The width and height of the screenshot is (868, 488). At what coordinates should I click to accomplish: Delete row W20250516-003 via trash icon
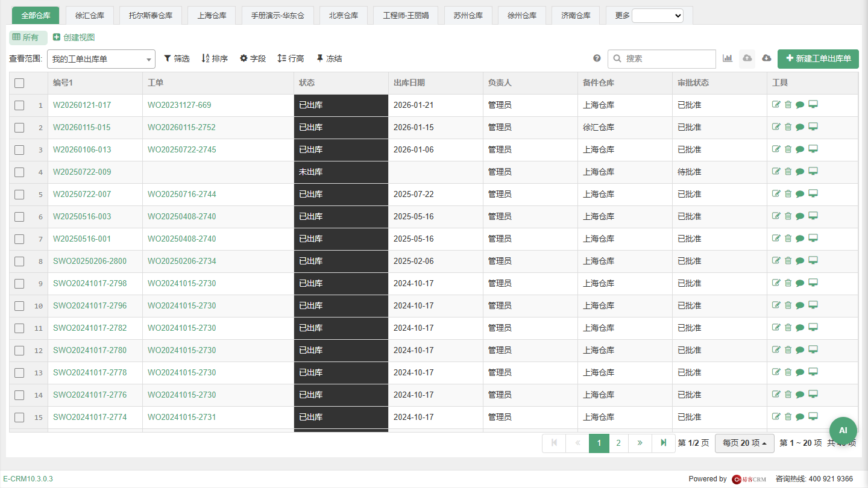point(788,216)
